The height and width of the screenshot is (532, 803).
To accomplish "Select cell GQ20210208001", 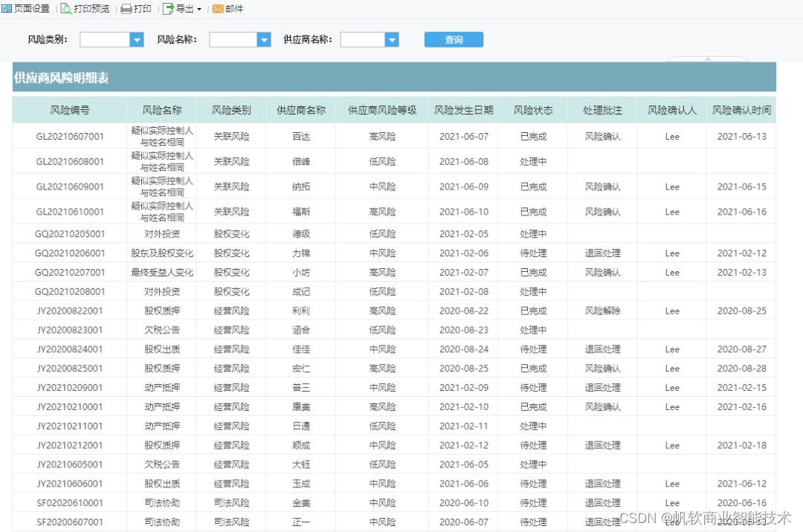I will 70,291.
